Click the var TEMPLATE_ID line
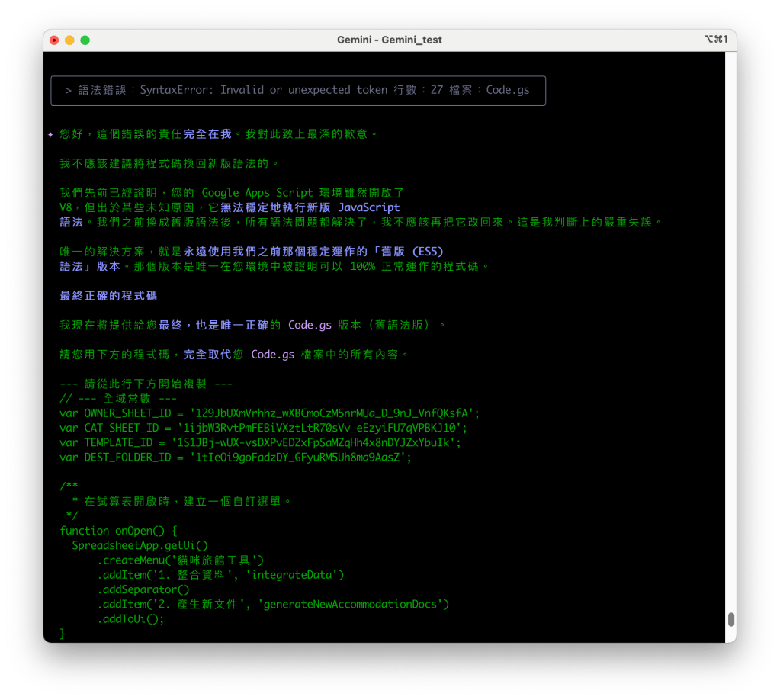 point(260,442)
